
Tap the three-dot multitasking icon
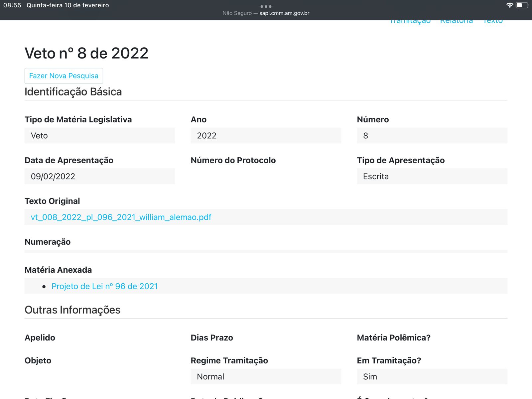(266, 6)
